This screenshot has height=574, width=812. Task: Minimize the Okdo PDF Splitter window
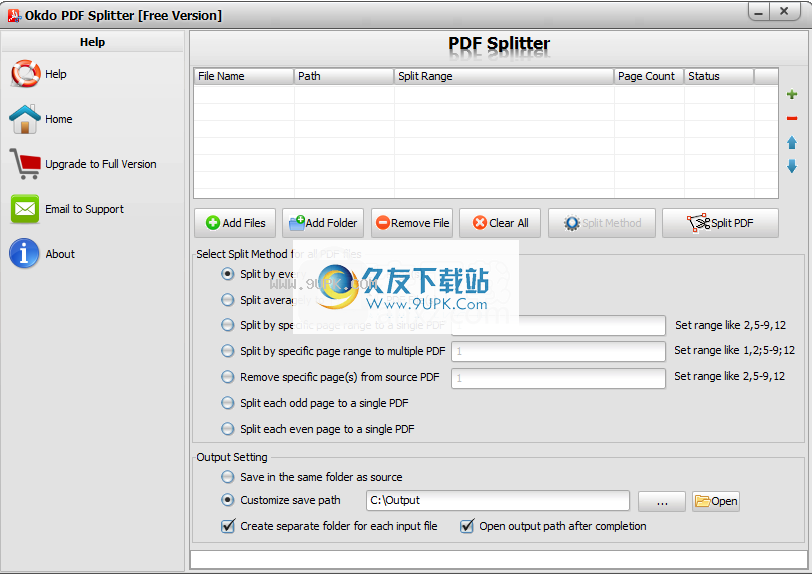point(759,12)
